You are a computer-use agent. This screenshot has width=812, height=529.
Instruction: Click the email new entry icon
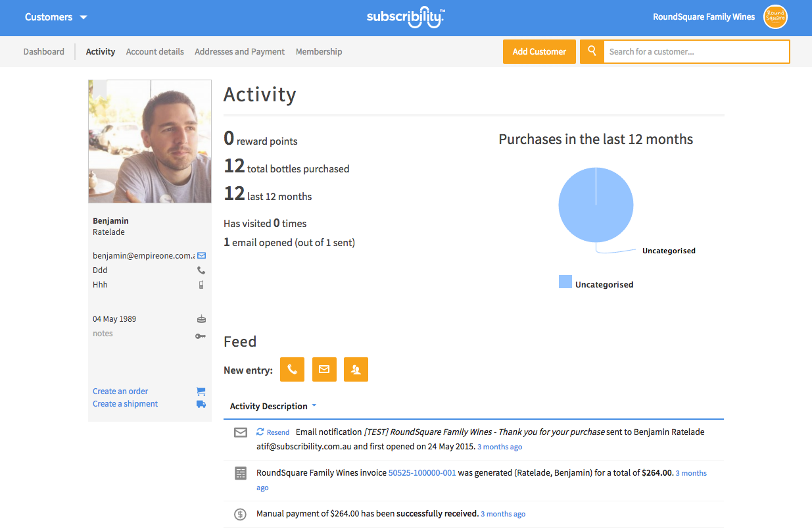point(324,370)
